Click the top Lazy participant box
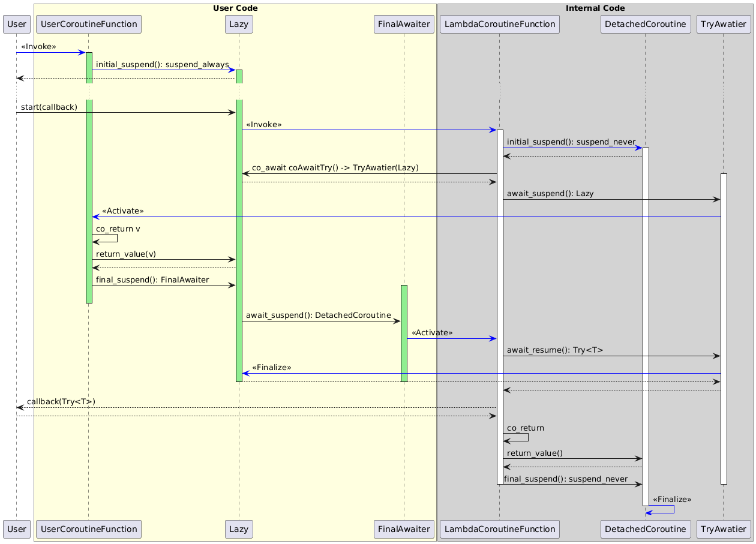Screen dimensions: 756x544 239,24
